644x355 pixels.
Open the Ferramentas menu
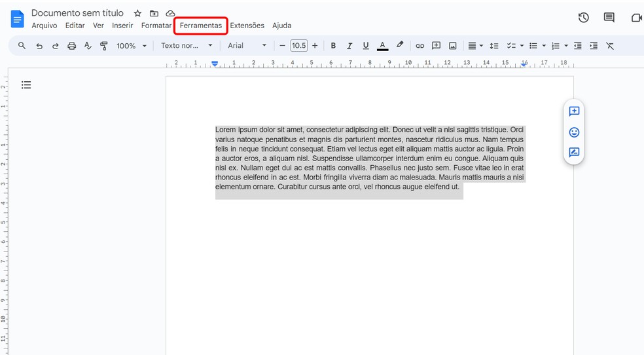(201, 26)
